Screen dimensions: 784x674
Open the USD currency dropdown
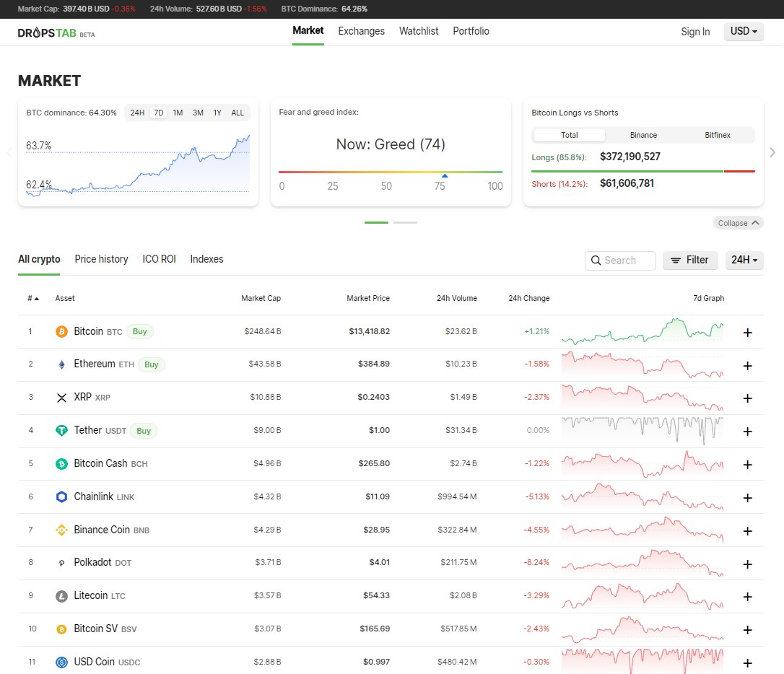[744, 32]
